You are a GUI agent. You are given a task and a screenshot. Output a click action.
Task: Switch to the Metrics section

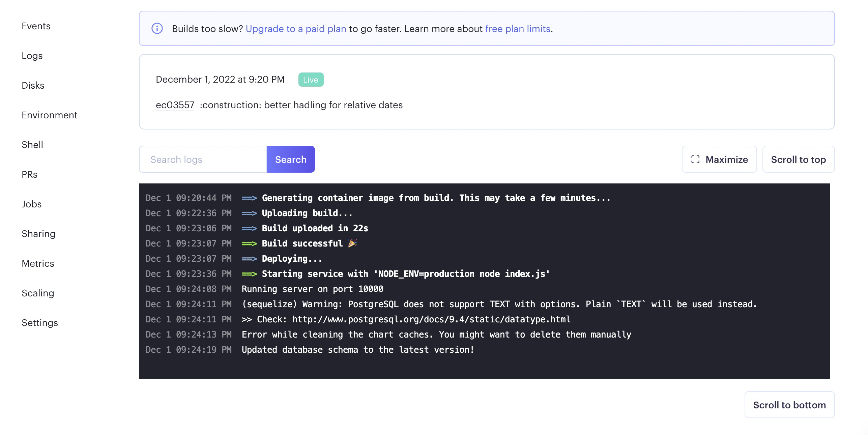[38, 263]
